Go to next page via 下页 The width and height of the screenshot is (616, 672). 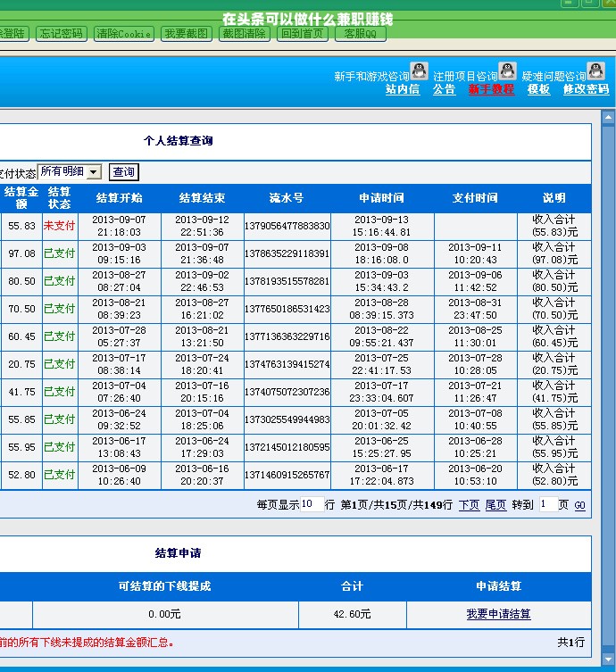469,505
